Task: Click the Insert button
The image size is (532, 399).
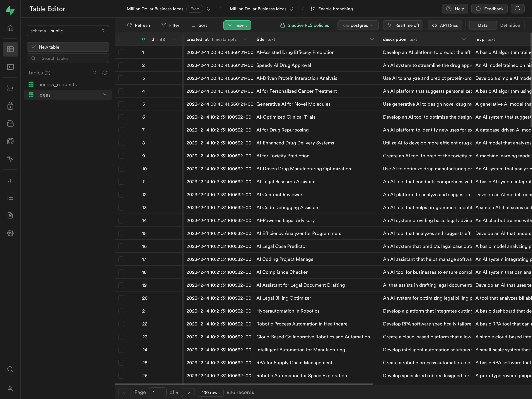Action: click(x=237, y=25)
